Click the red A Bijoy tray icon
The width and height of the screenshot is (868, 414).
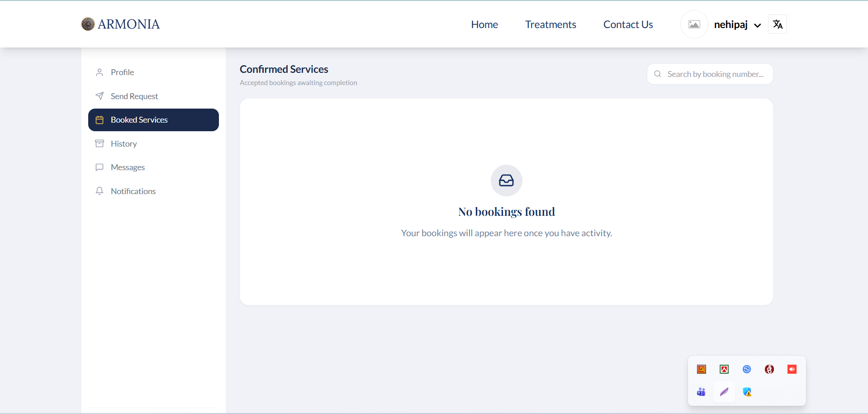click(724, 369)
